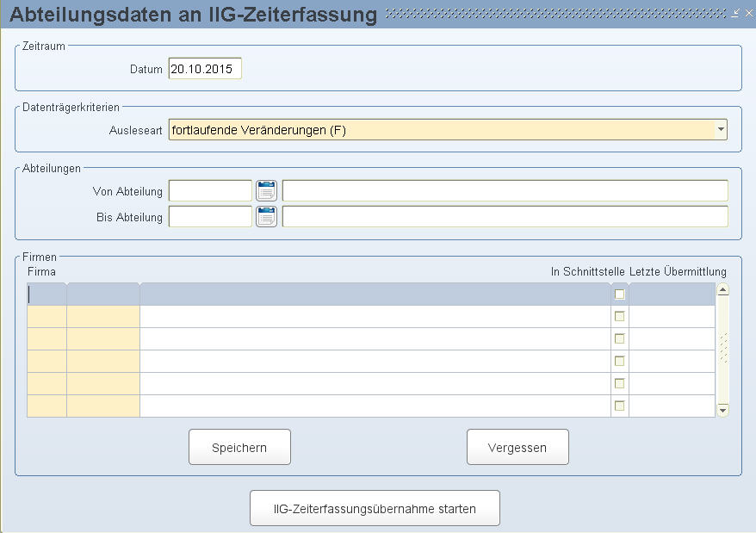Click the Firmen list scroll up arrow
This screenshot has height=533, width=756.
722,289
